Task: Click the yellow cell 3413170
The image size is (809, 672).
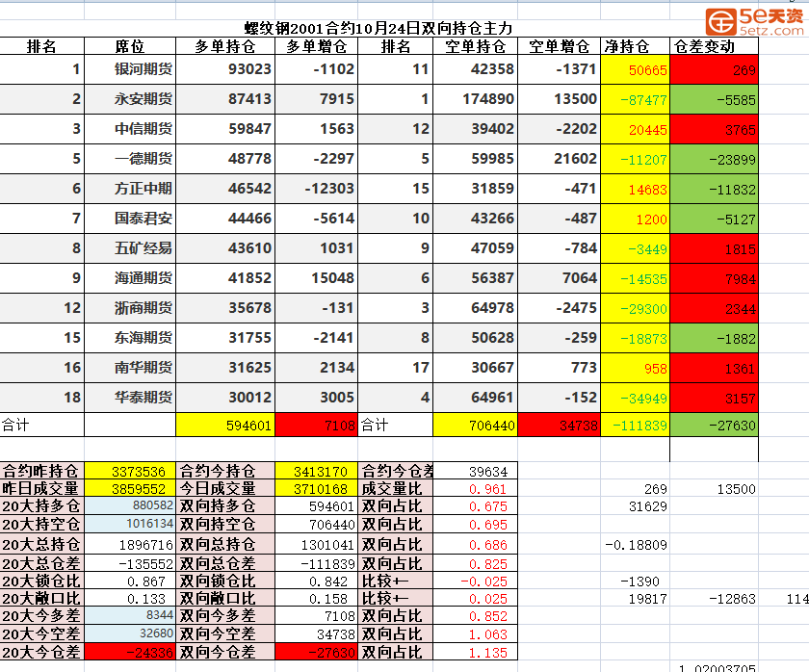Action: point(316,471)
